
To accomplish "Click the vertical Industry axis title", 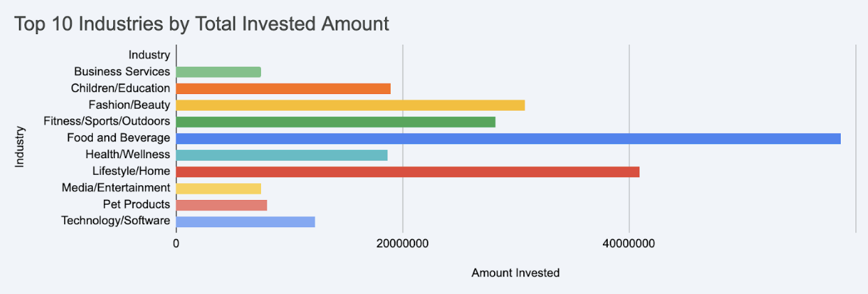I will (x=20, y=146).
